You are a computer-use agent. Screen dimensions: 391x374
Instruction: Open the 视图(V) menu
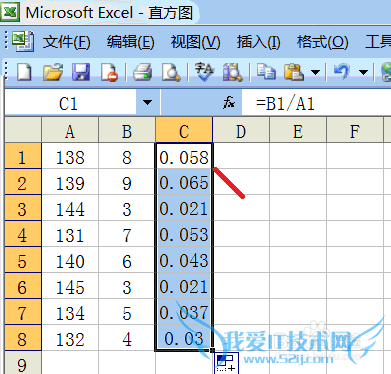(x=195, y=42)
